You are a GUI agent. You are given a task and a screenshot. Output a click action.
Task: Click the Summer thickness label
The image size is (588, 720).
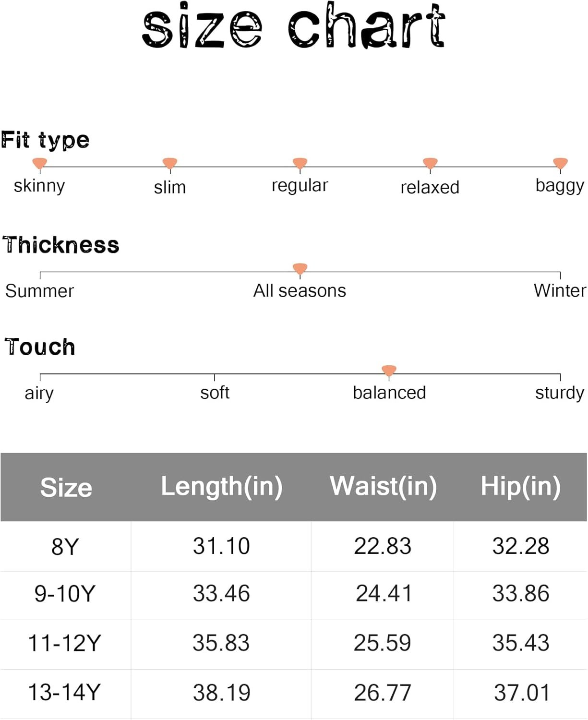click(x=40, y=291)
